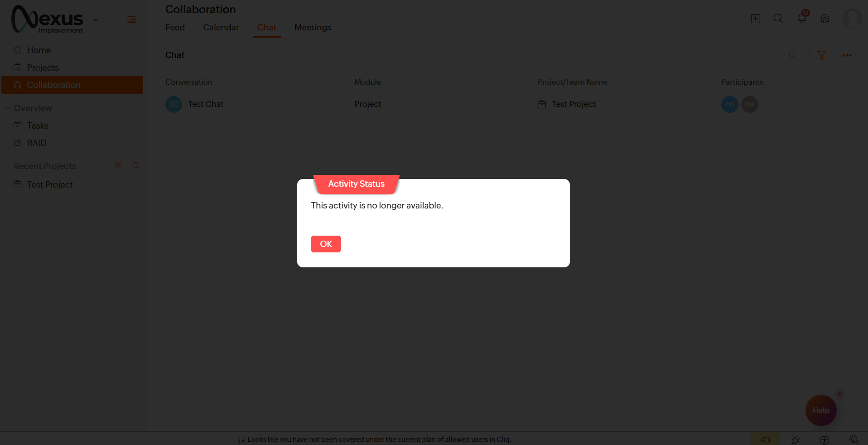
Task: Open the notifications bell icon
Action: click(x=802, y=18)
